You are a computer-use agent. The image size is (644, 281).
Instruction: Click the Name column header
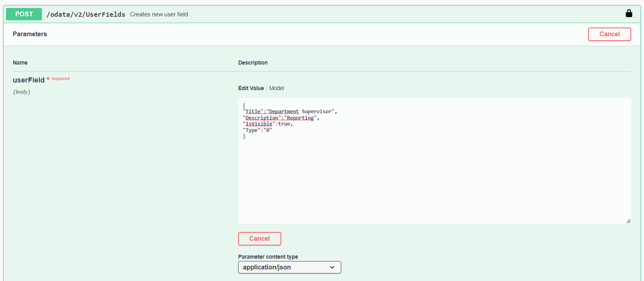[20, 63]
